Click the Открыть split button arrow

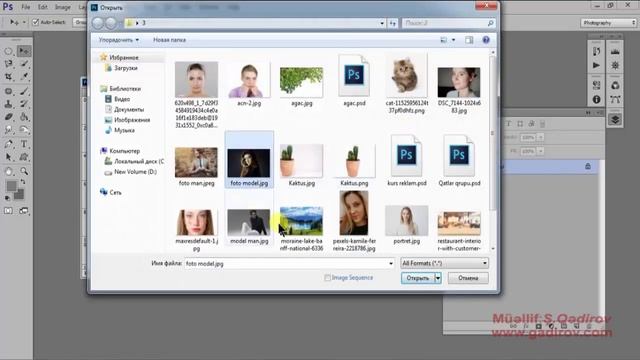(x=438, y=278)
